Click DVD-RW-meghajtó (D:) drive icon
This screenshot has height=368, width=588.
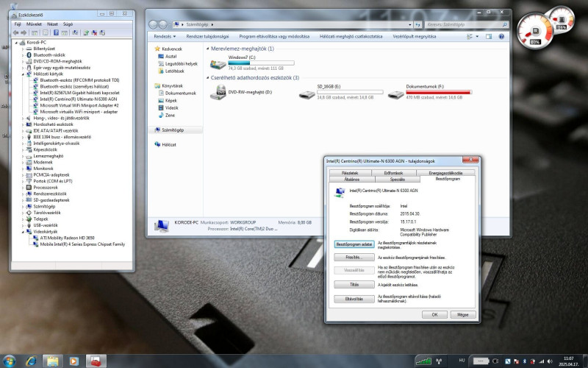[x=218, y=93]
